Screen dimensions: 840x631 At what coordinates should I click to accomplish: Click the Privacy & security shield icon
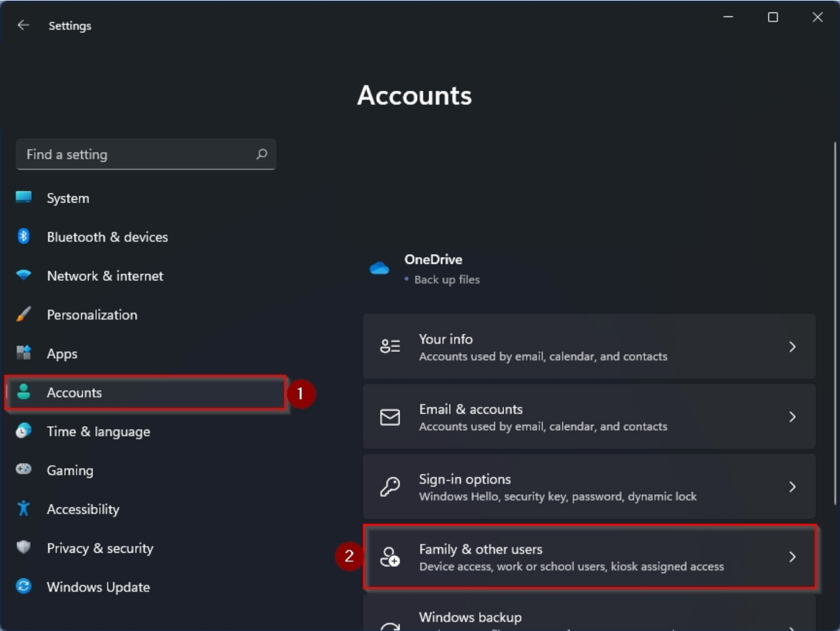pyautogui.click(x=23, y=547)
